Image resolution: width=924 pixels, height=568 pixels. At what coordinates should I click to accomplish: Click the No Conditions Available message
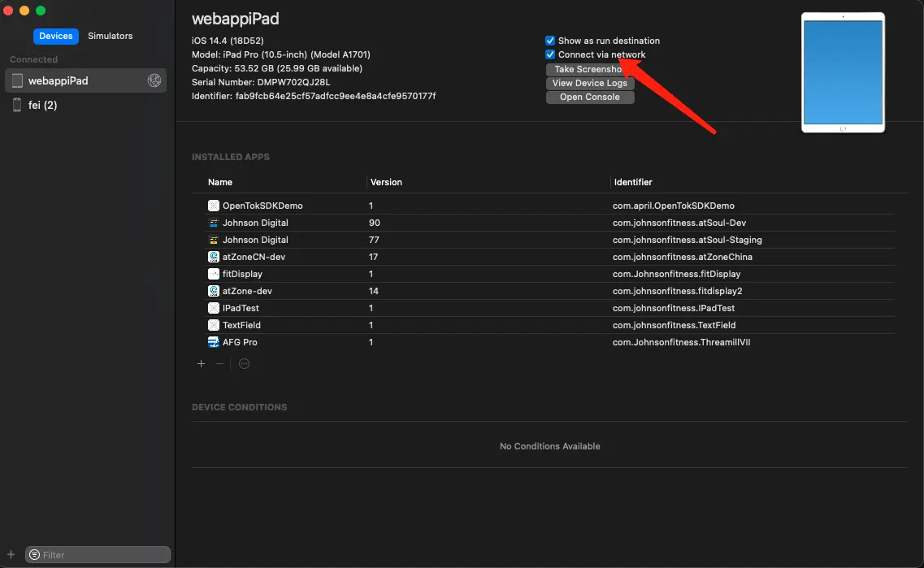pos(550,447)
